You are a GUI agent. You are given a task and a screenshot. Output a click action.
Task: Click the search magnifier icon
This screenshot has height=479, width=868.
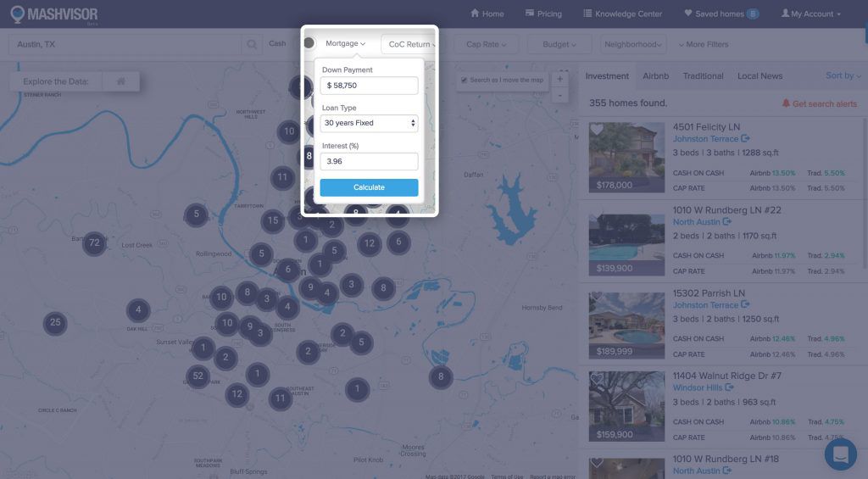252,44
